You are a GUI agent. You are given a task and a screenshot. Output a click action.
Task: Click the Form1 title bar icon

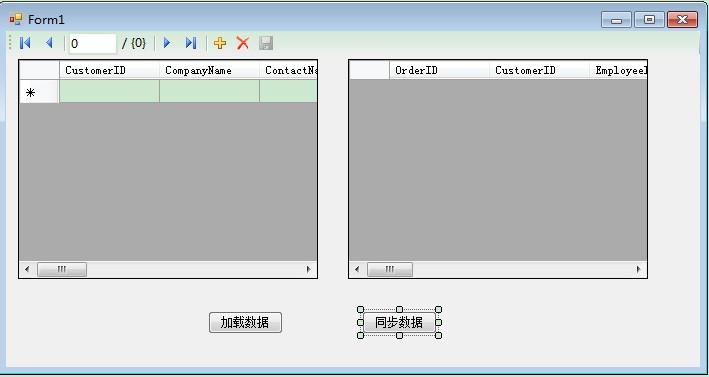coord(15,19)
